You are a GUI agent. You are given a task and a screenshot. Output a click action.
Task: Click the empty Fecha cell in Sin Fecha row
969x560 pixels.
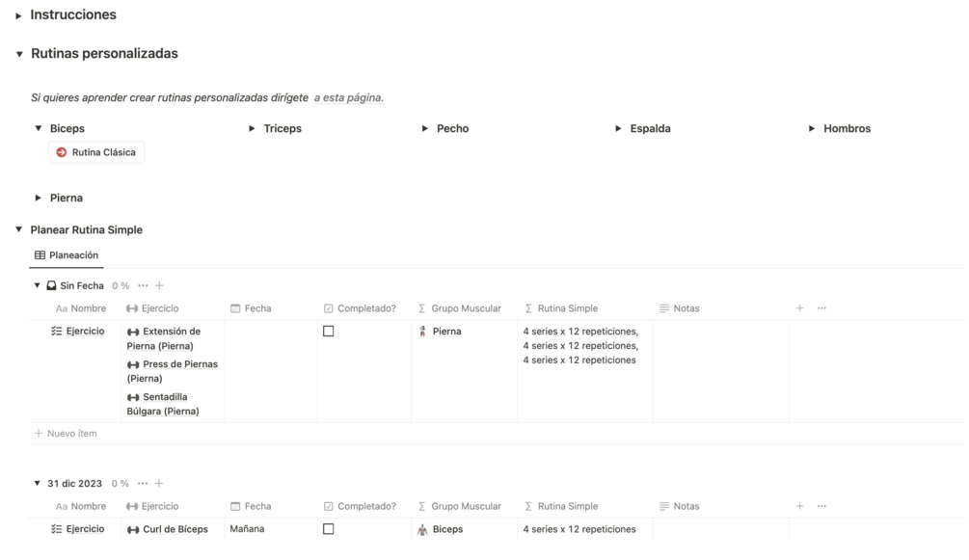(x=270, y=371)
